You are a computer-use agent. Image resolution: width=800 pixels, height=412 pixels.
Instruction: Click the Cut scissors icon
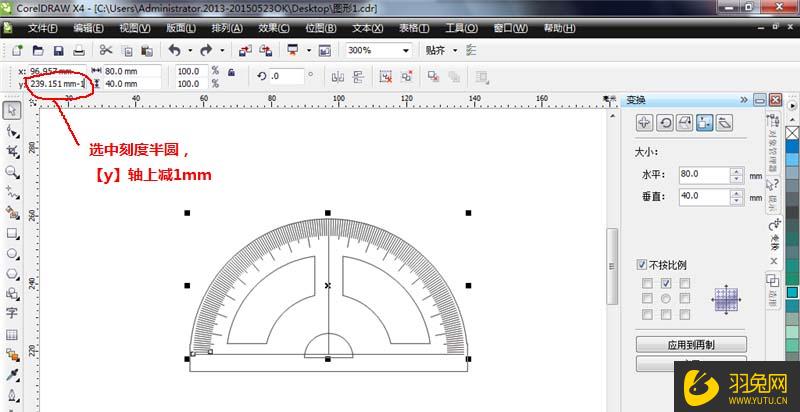(106, 50)
